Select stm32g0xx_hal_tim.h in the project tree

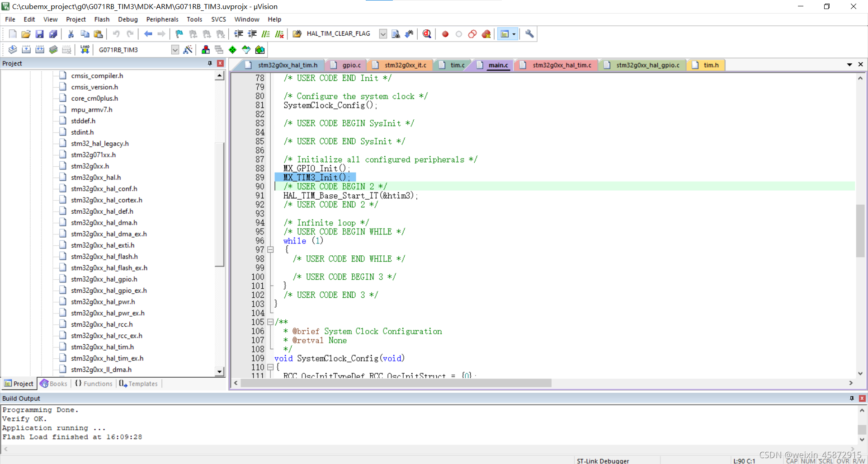(102, 347)
